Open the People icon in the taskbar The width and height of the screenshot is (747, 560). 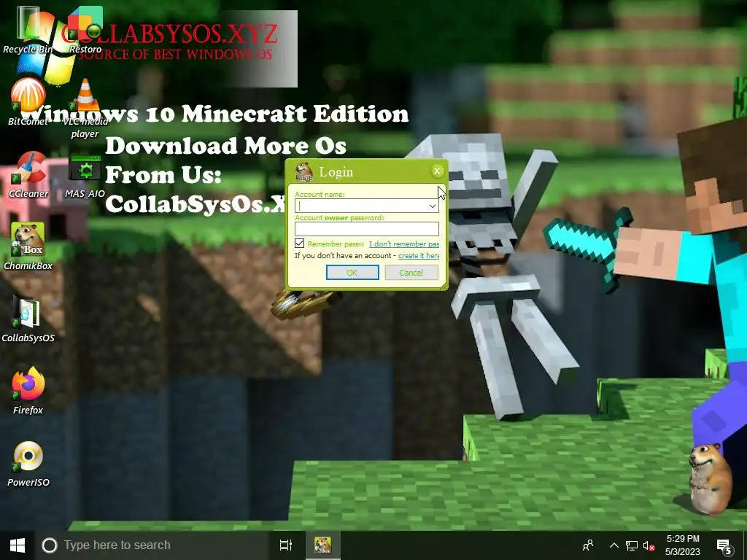(589, 545)
